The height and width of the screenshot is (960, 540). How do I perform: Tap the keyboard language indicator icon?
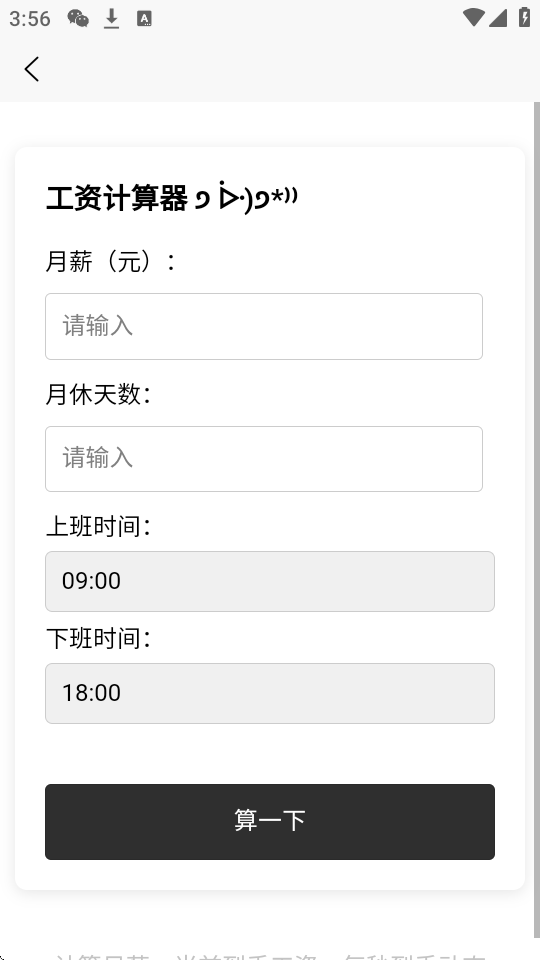pos(144,18)
